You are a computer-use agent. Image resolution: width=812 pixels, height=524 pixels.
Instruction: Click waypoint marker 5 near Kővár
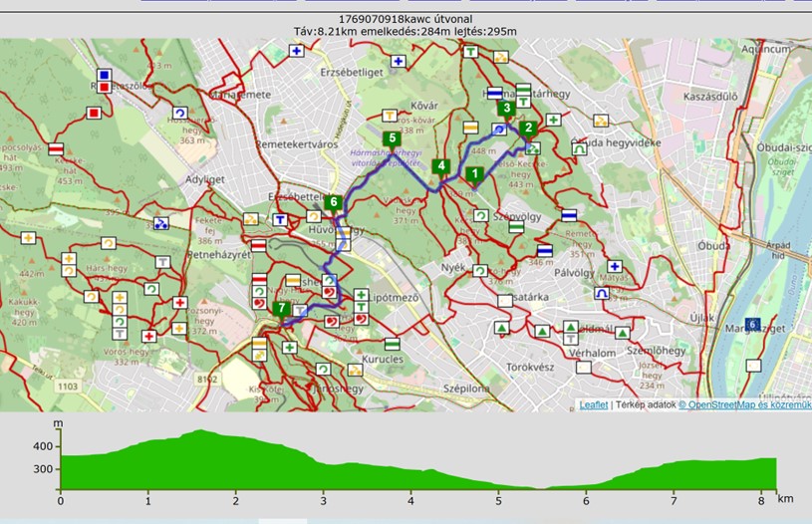click(393, 138)
